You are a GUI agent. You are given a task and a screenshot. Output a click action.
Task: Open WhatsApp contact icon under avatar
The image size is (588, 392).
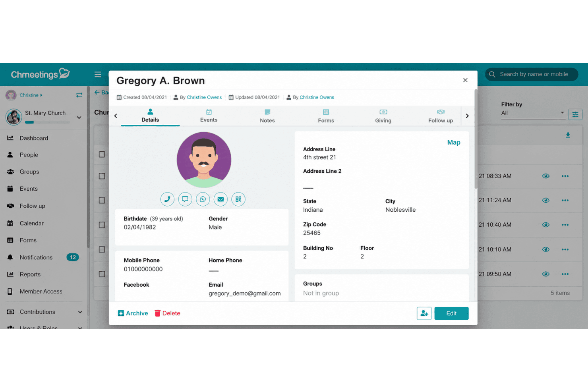pos(203,199)
